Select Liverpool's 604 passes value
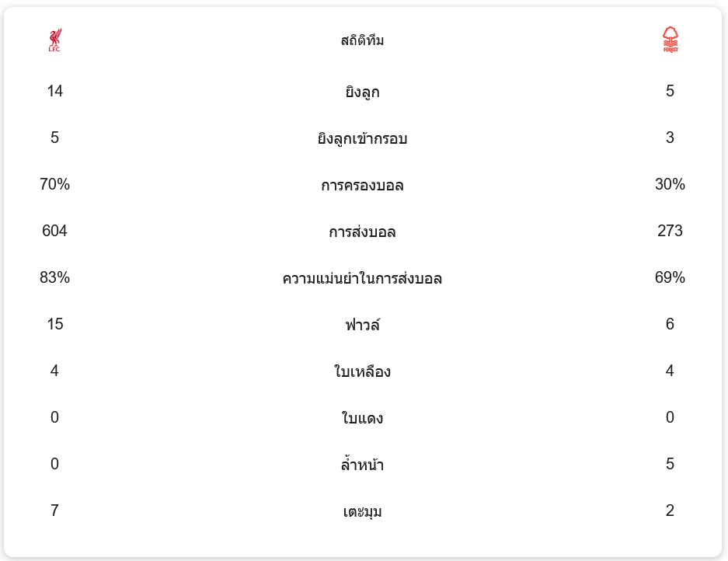The image size is (728, 561). 54,231
